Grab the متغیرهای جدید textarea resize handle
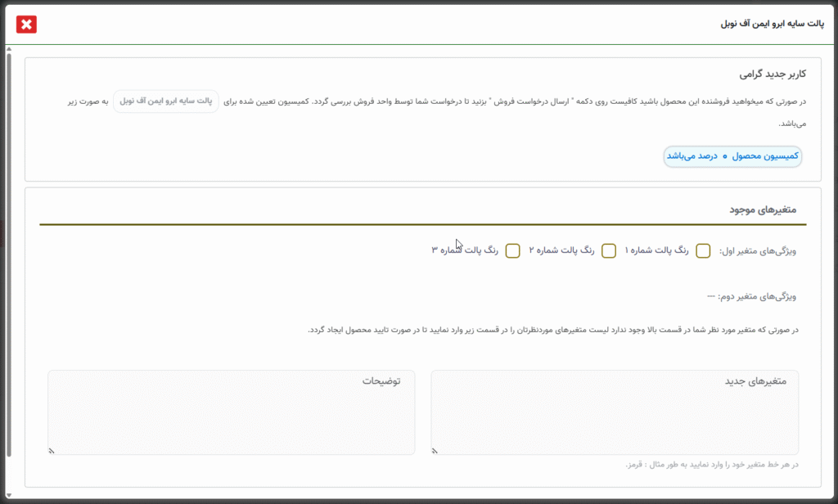 436,450
